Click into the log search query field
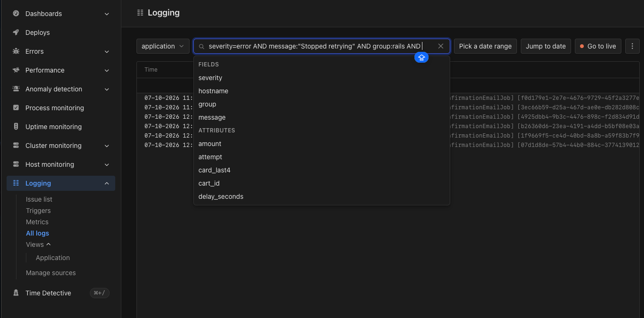644x318 pixels. 321,46
